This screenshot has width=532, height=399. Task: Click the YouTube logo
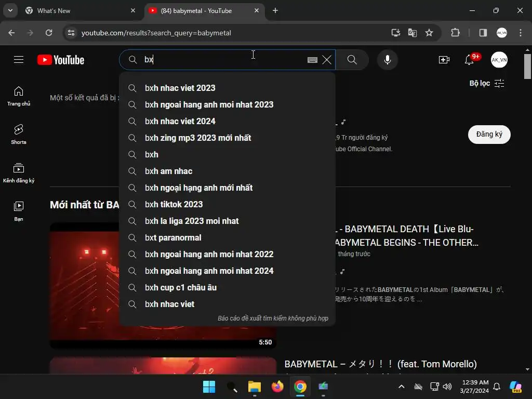(61, 60)
